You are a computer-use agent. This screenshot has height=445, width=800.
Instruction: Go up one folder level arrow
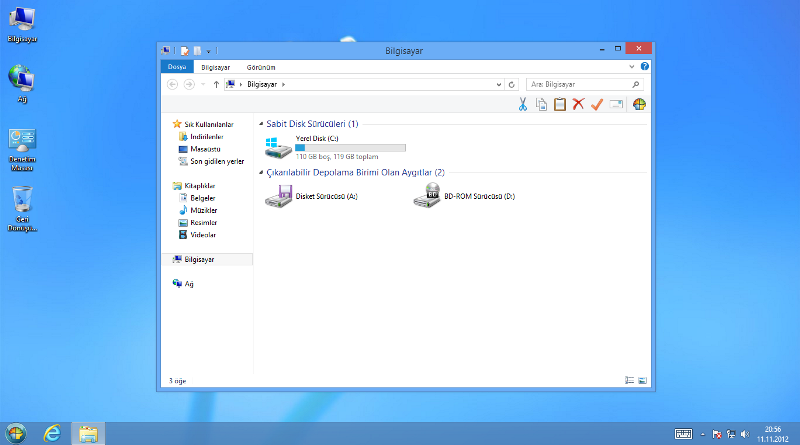(216, 84)
